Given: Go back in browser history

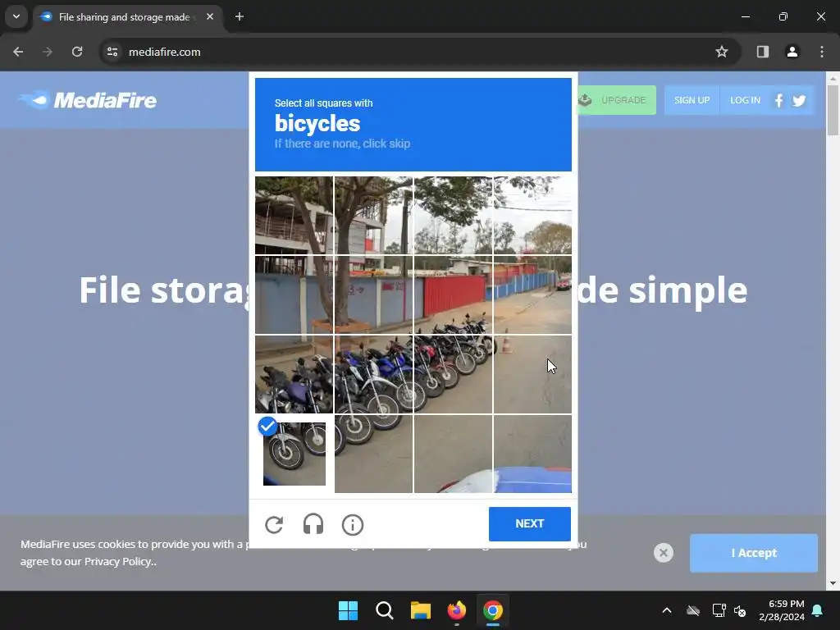Looking at the screenshot, I should pos(18,52).
